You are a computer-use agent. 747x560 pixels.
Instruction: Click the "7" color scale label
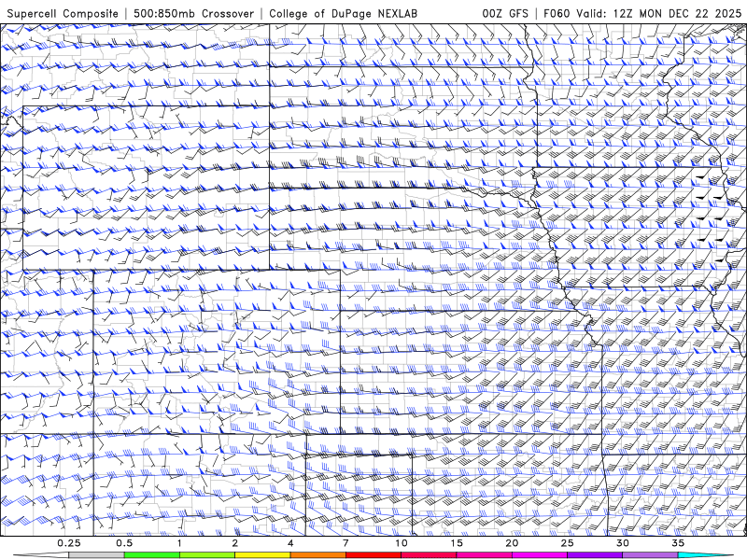[345, 543]
